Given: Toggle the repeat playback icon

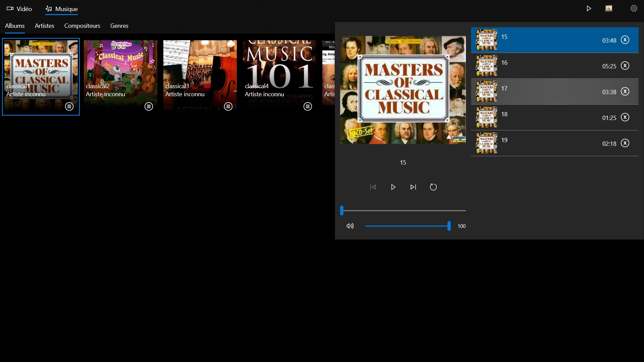Looking at the screenshot, I should tap(433, 187).
